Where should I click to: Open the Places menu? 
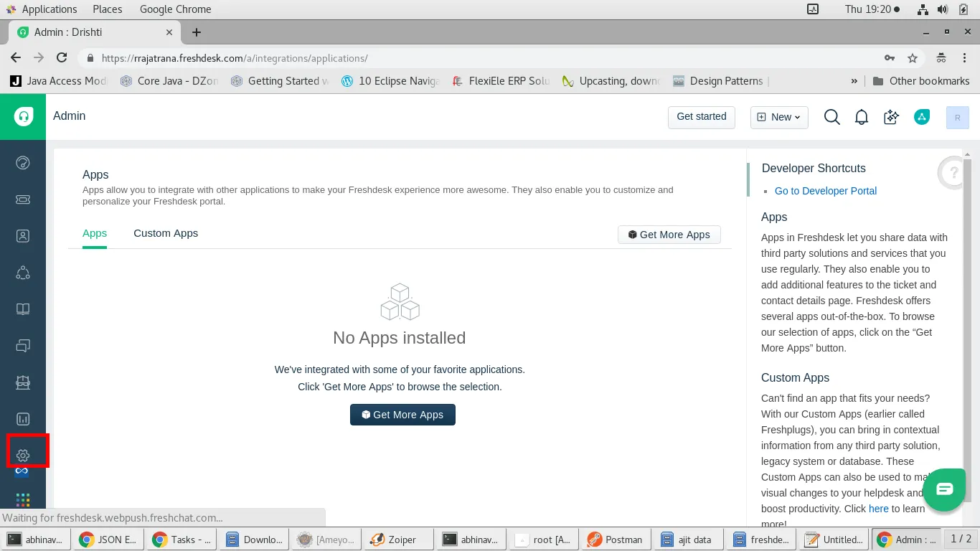coord(108,9)
